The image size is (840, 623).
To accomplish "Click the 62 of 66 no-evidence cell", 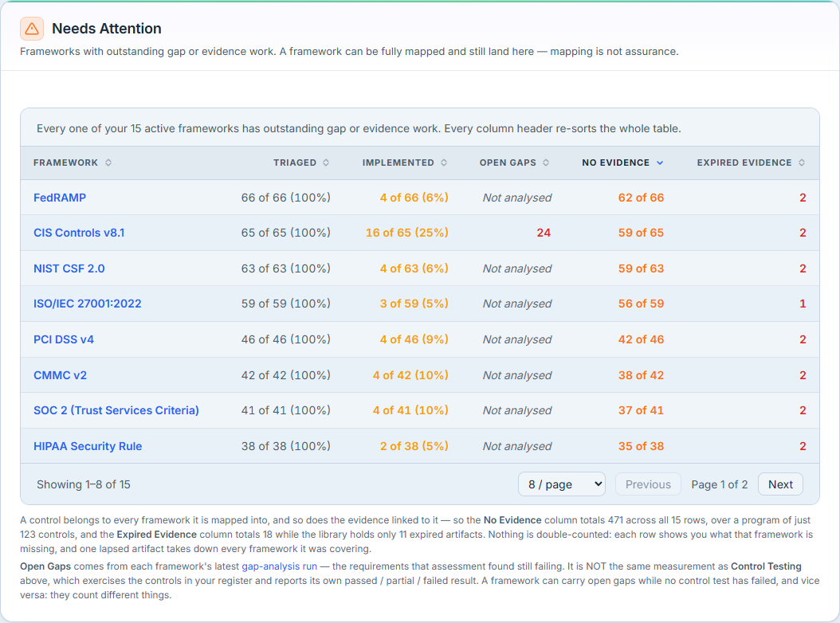I will click(x=641, y=198).
